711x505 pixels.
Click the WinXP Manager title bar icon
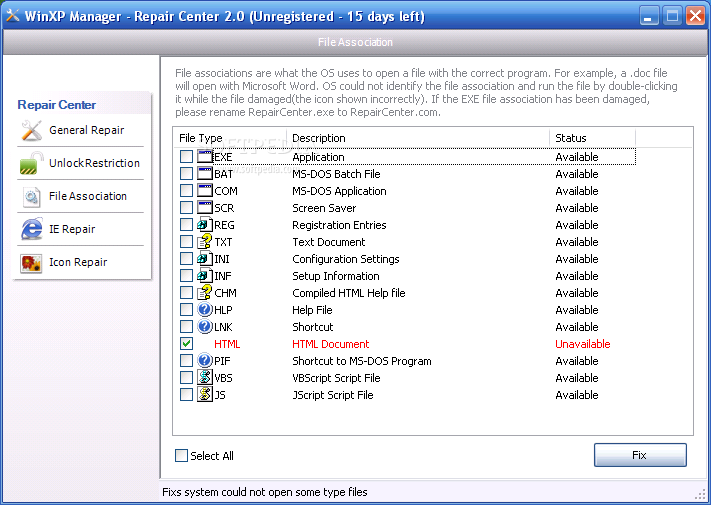12,15
